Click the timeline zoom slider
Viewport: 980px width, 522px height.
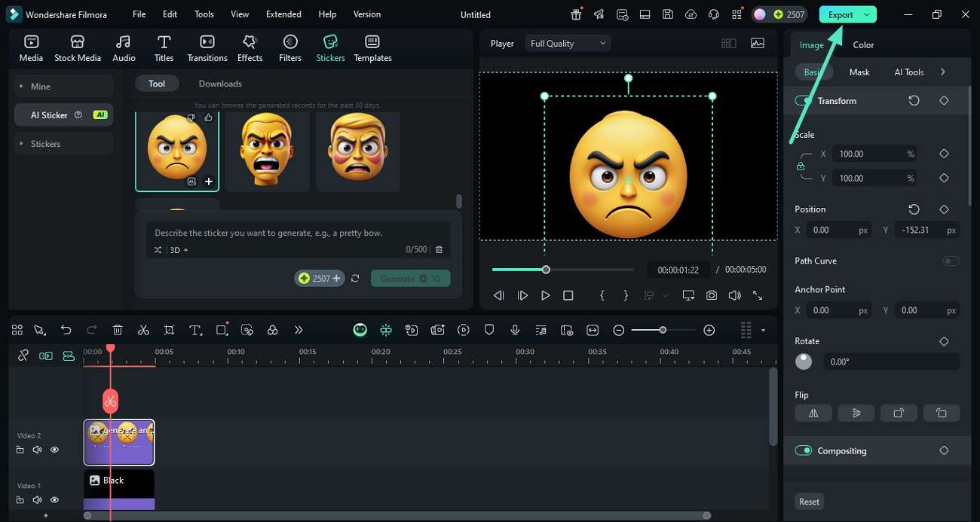[663, 330]
